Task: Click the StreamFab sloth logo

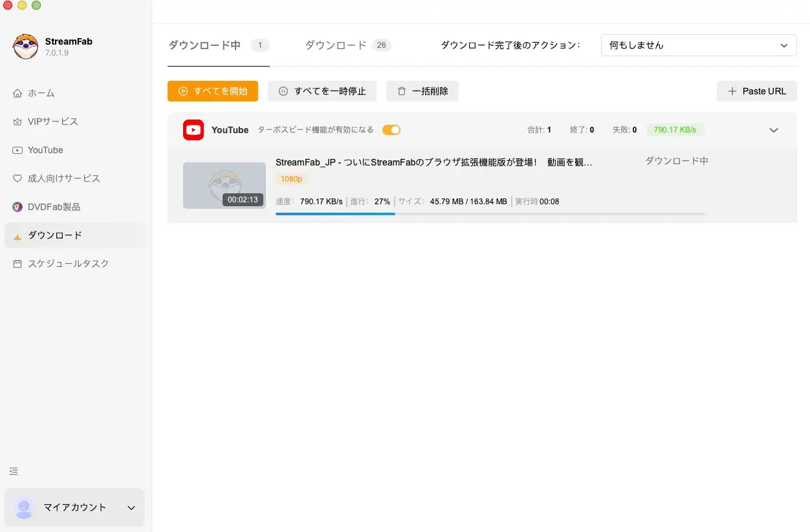Action: pos(25,47)
